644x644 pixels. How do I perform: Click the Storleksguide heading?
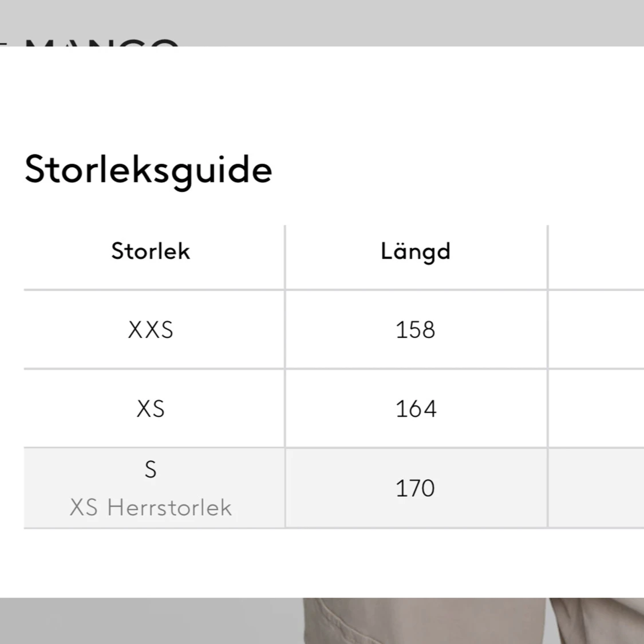pyautogui.click(x=148, y=170)
